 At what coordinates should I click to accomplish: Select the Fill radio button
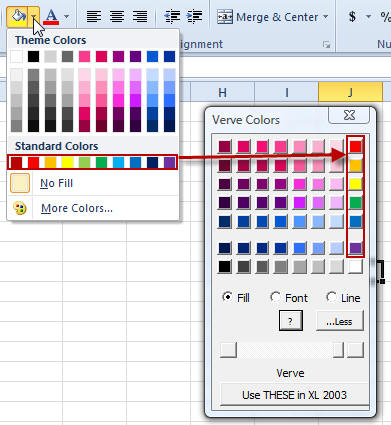click(228, 297)
